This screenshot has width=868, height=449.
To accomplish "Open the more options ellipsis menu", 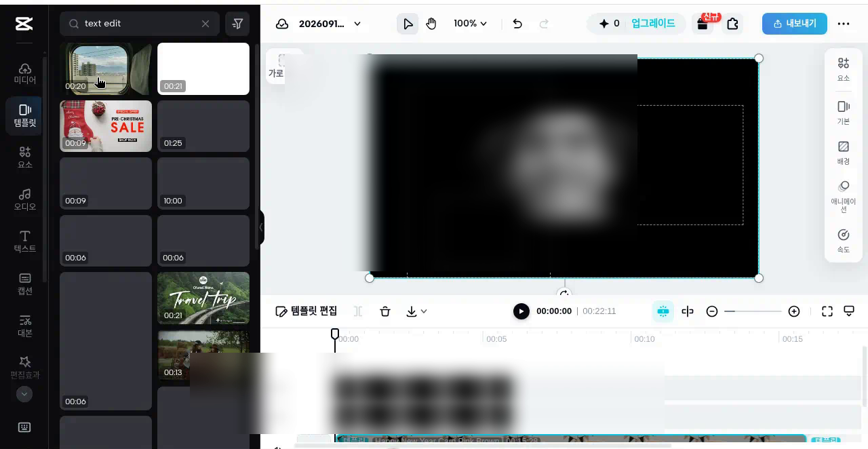I will 844,24.
